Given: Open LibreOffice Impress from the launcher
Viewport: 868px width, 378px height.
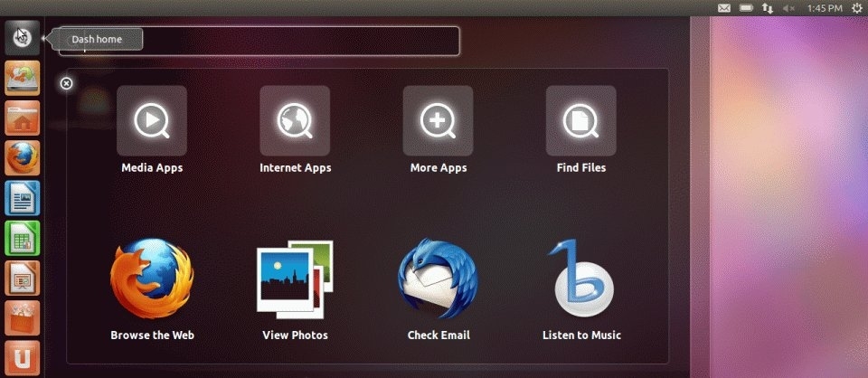Looking at the screenshot, I should point(22,278).
